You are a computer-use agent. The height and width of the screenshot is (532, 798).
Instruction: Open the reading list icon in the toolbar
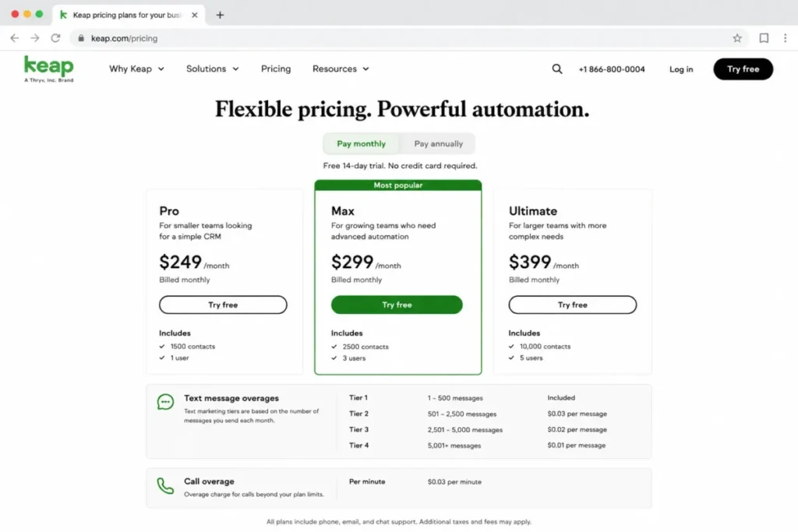[764, 38]
